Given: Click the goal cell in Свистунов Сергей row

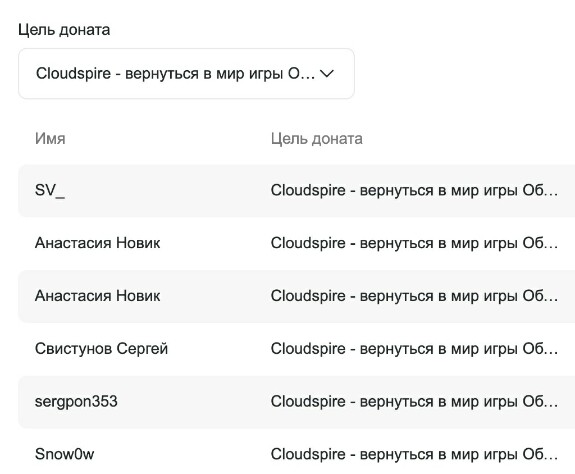Looking at the screenshot, I should 414,349.
